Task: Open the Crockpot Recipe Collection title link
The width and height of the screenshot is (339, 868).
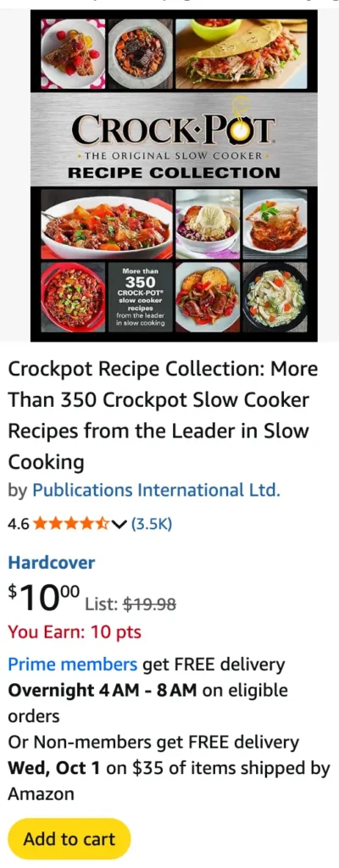Action: click(x=163, y=415)
